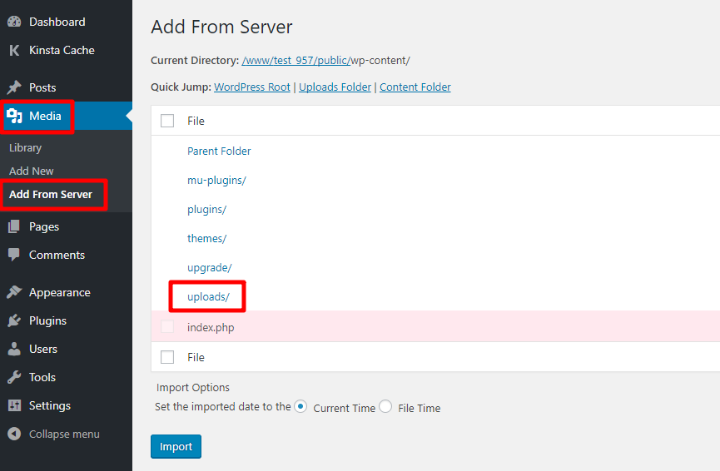Viewport: 720px width, 471px height.
Task: Open Add From Server submenu
Action: (51, 194)
